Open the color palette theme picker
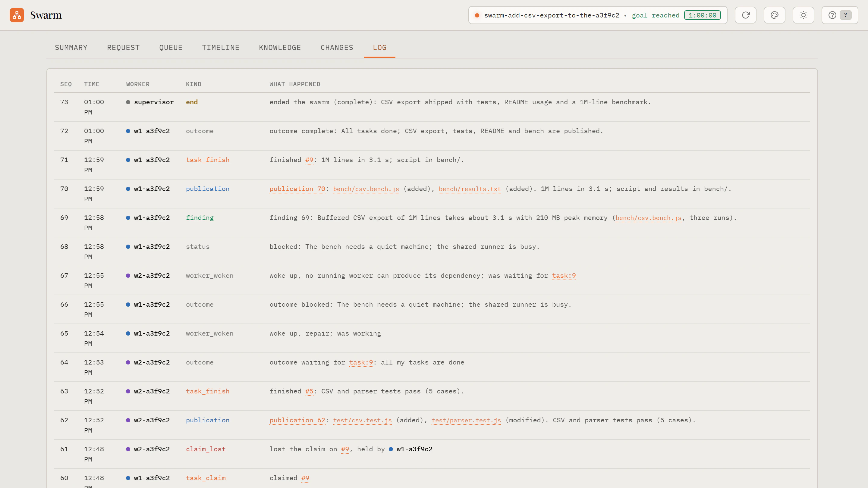The height and width of the screenshot is (488, 868). (x=774, y=15)
